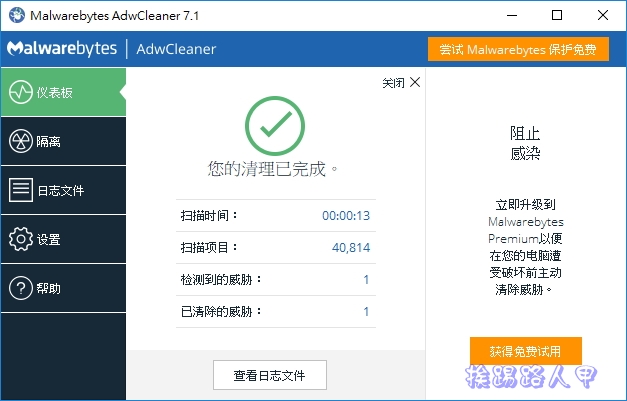This screenshot has height=401, width=627.
Task: Minimize the AdwCleaner window
Action: (511, 16)
